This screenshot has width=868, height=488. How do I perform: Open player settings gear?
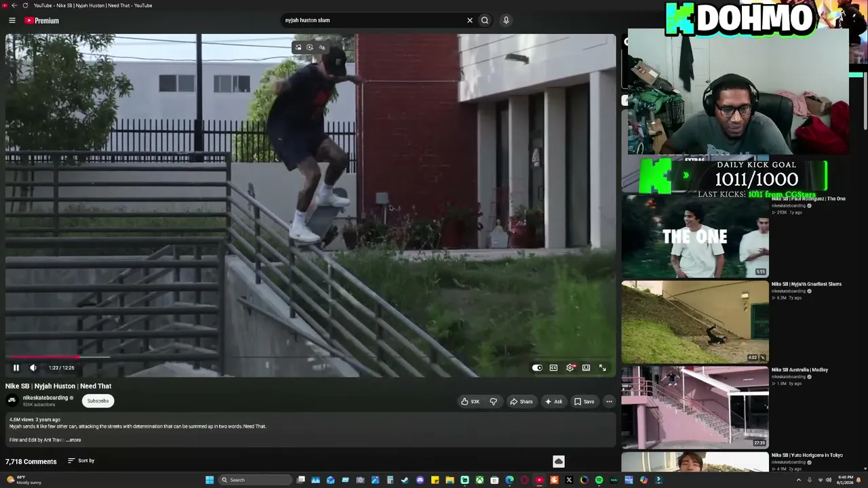(x=570, y=368)
